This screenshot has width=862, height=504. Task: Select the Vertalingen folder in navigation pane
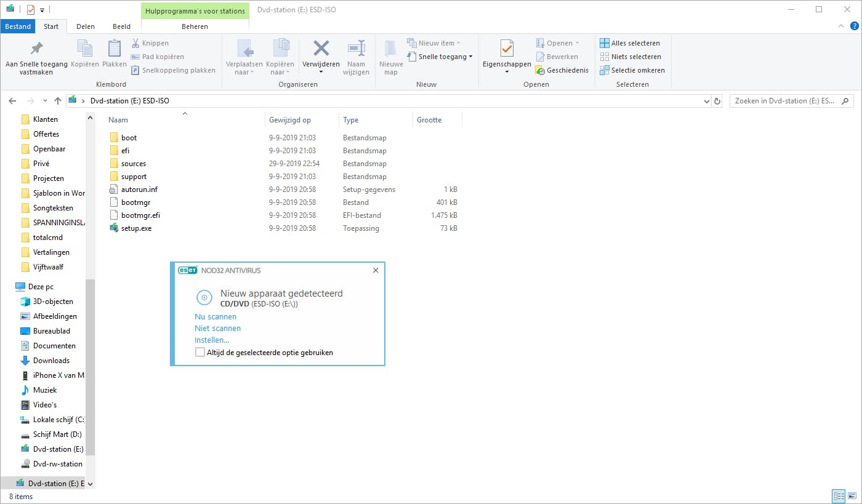coord(51,252)
